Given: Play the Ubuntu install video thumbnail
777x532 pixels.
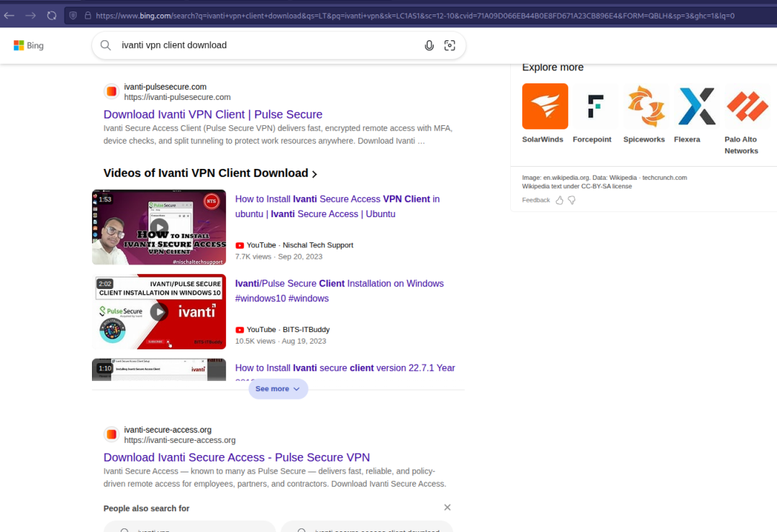Looking at the screenshot, I should (159, 227).
